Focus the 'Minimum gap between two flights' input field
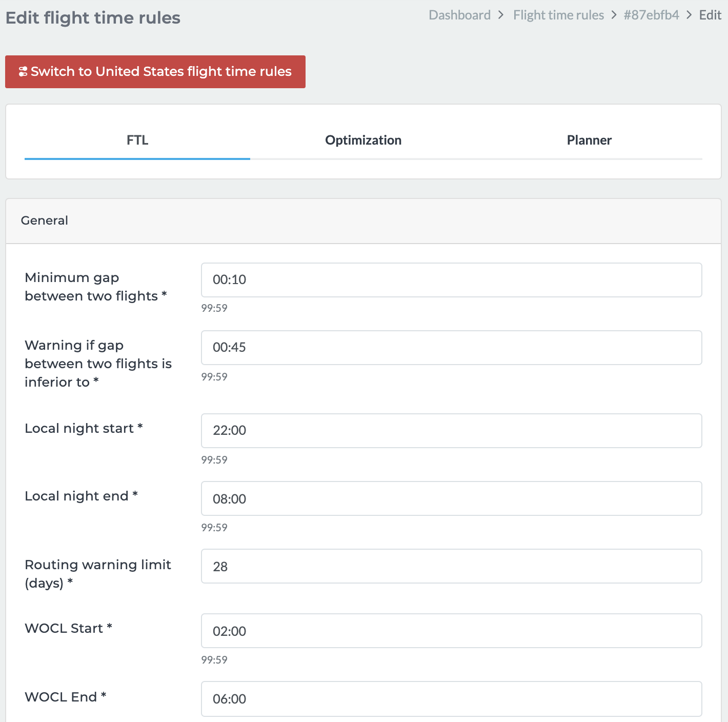 [451, 280]
